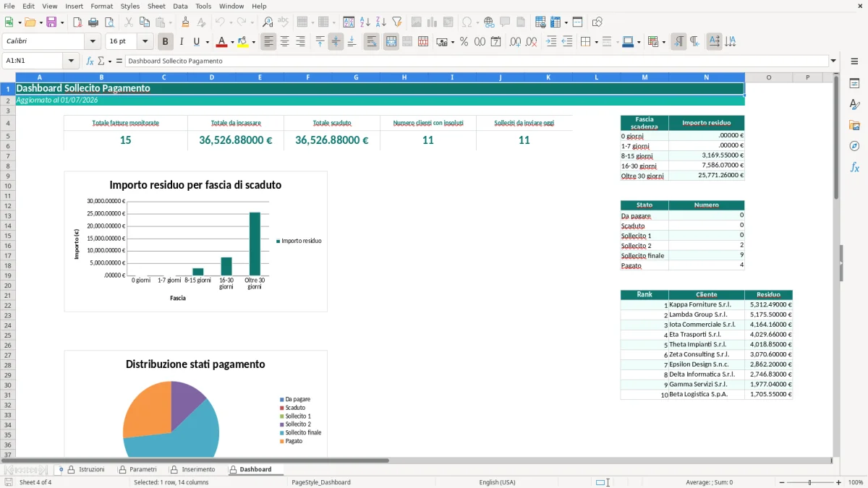Open the sidebar Gallery panel icon
Screen dimensions: 868x488
point(854,126)
